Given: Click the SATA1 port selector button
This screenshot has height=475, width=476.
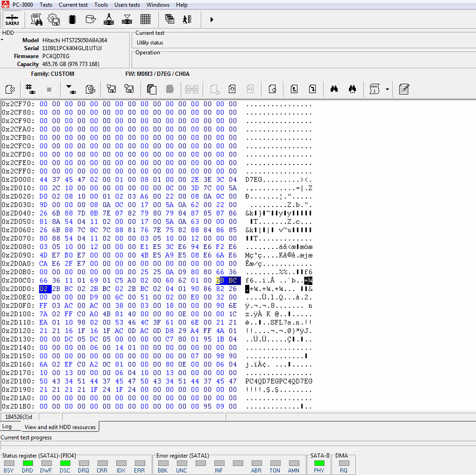Looking at the screenshot, I should pyautogui.click(x=12, y=19).
